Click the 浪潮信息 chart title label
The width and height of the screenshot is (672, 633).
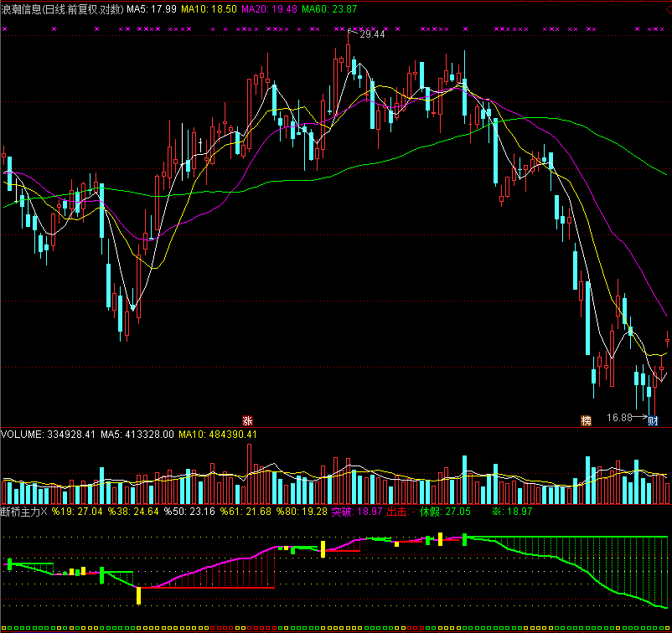coord(62,9)
